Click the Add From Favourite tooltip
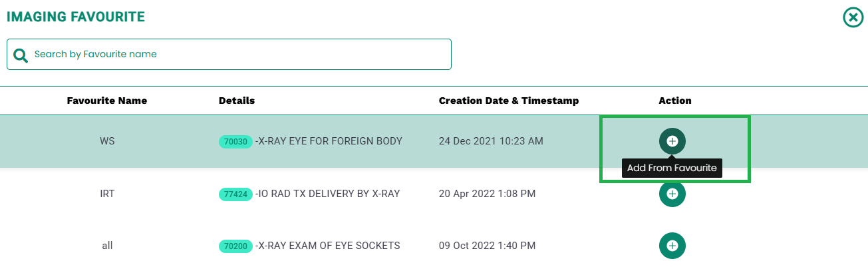The image size is (868, 267). click(672, 168)
